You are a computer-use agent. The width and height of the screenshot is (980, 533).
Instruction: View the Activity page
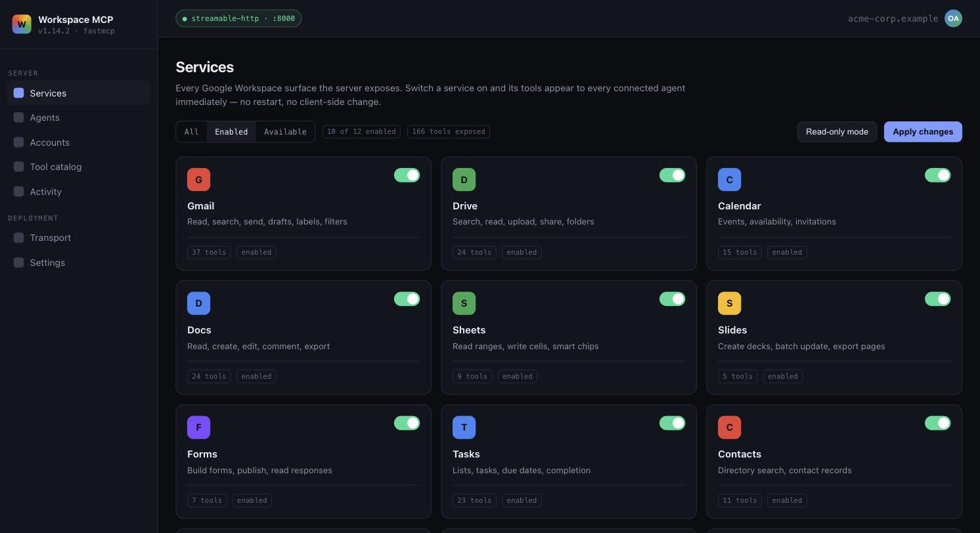pos(79,192)
